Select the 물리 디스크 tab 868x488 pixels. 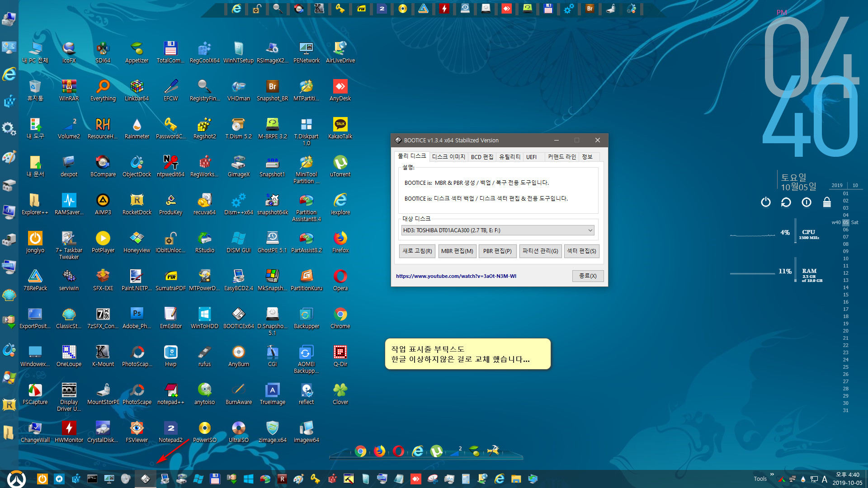412,156
